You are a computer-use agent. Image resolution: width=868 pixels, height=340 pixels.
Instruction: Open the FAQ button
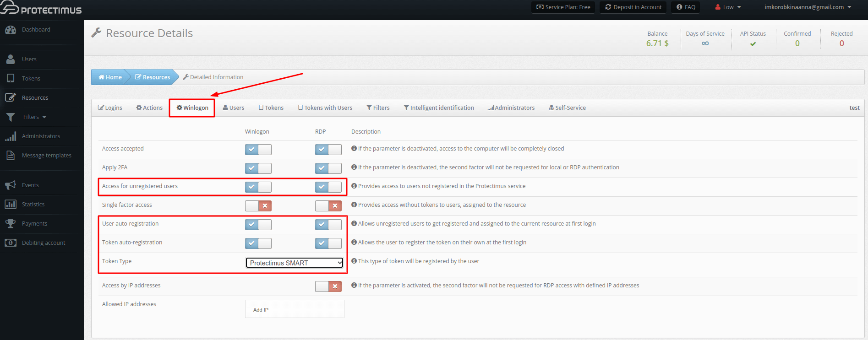(x=686, y=7)
